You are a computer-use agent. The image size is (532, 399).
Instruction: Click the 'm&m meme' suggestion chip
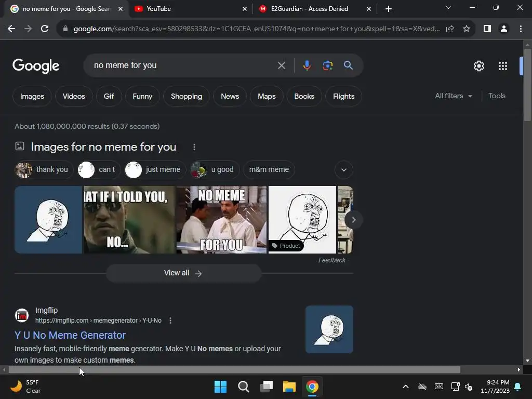pos(269,170)
